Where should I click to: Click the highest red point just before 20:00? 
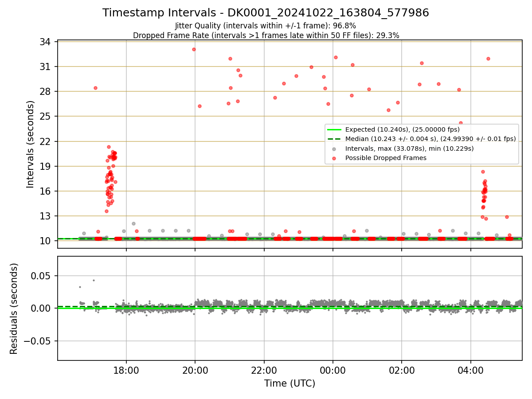194,49
